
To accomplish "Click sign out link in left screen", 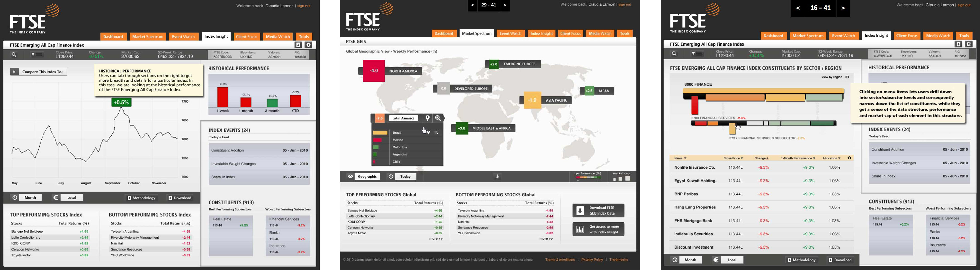I will pos(304,6).
